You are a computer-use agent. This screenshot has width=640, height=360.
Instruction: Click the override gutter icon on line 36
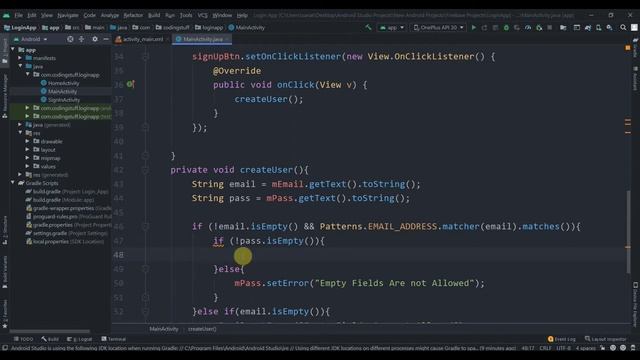click(x=130, y=84)
